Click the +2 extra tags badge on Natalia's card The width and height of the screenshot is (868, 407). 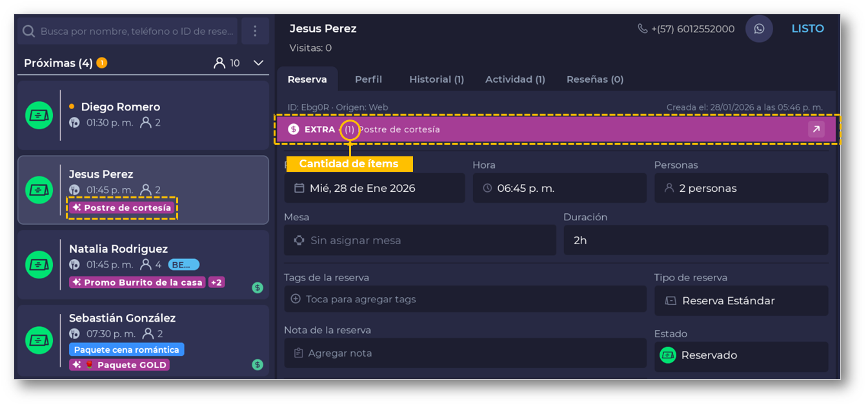[x=216, y=282]
